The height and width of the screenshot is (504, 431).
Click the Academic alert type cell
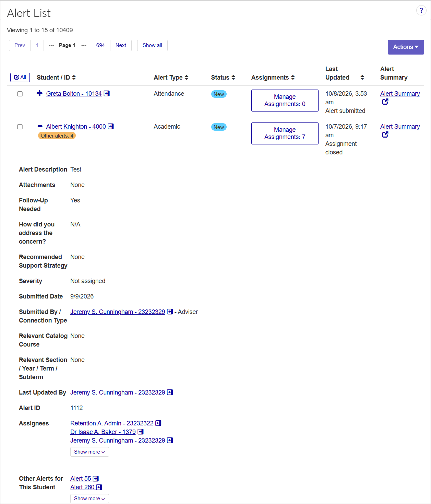coord(167,127)
